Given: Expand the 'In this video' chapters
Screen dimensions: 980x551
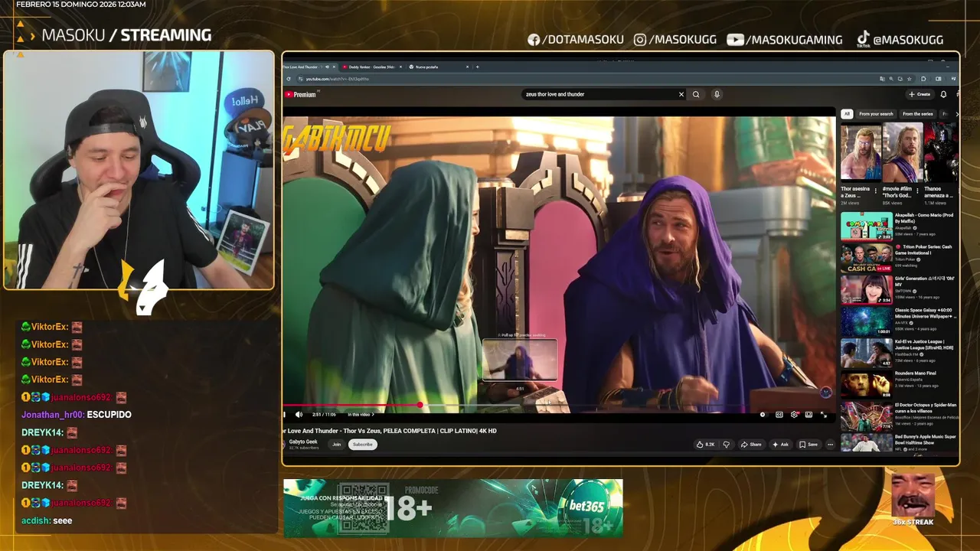Looking at the screenshot, I should 360,415.
